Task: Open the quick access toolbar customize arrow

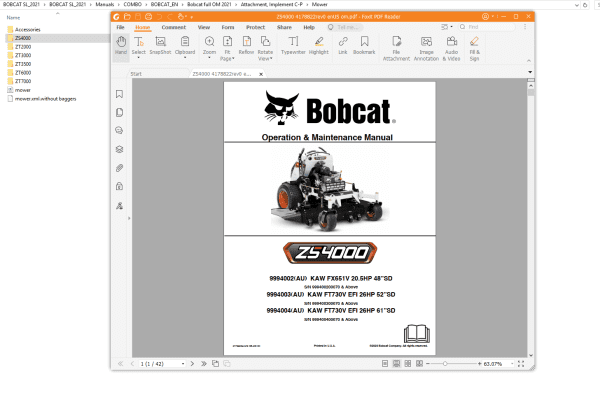Action: point(192,17)
